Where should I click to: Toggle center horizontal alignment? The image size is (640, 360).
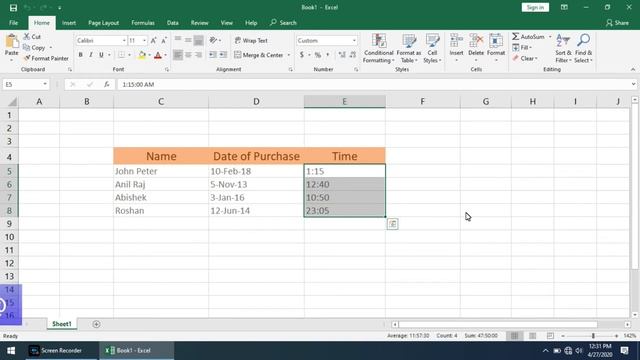(188, 55)
